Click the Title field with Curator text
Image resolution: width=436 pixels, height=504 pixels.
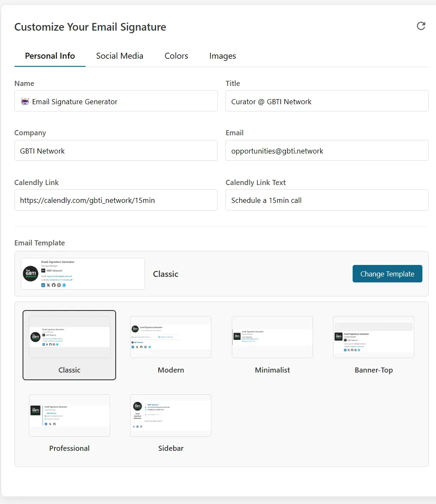(x=327, y=101)
